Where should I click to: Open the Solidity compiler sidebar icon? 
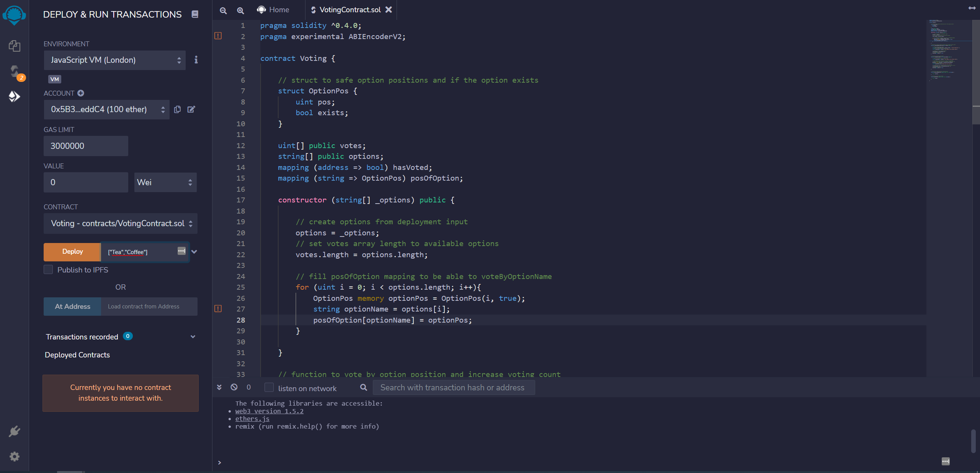click(x=15, y=72)
